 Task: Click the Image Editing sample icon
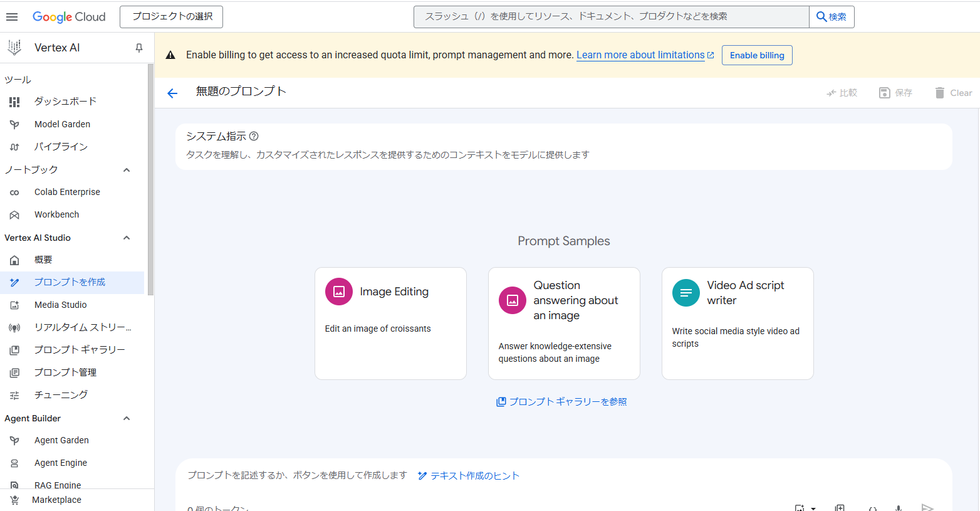pyautogui.click(x=339, y=292)
